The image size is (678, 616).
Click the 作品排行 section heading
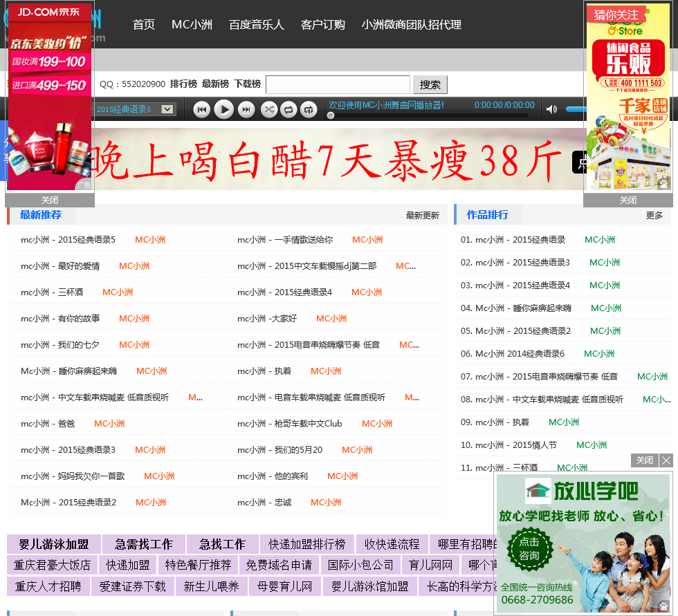(487, 215)
